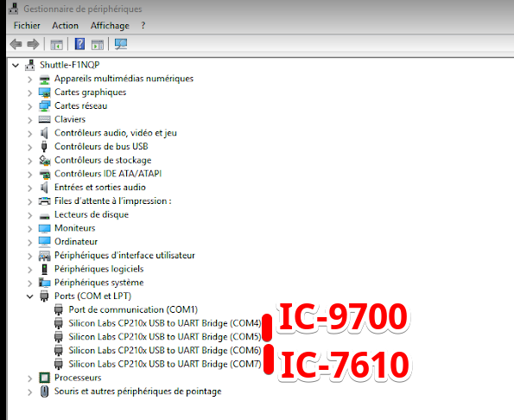This screenshot has height=420, width=514.
Task: Select Port de communication (COM1)
Action: click(x=133, y=309)
